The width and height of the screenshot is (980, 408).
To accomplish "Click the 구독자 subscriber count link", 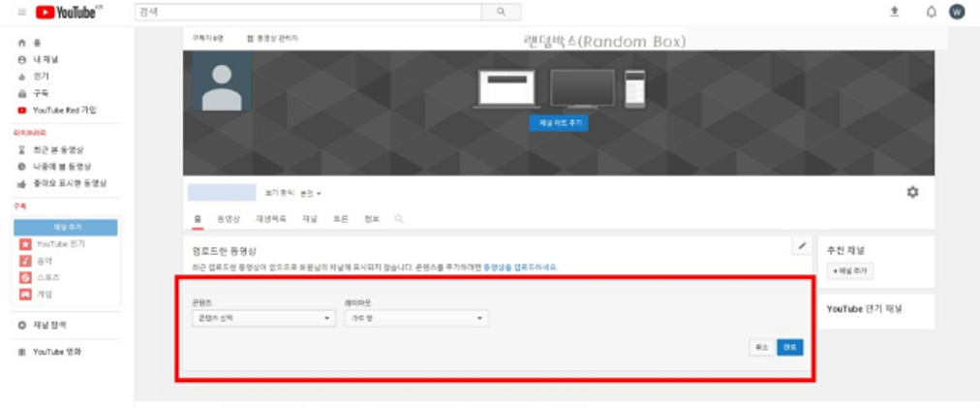I will [207, 38].
